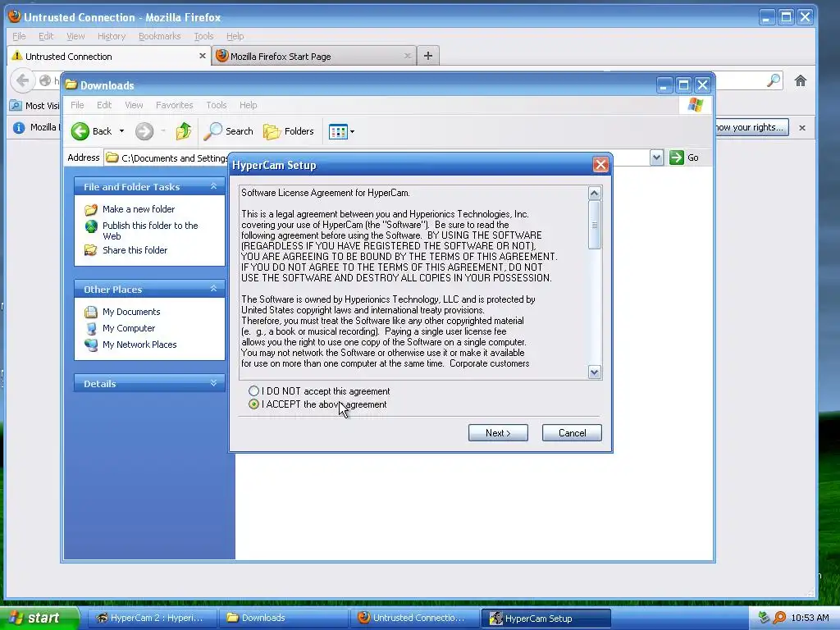
Task: Switch to Downloads taskbar item
Action: point(283,618)
